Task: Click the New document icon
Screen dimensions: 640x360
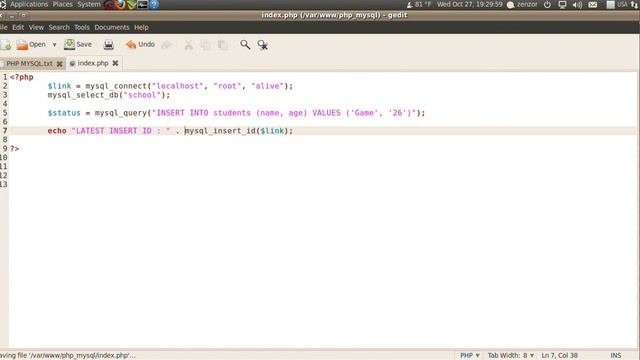Action: point(6,44)
